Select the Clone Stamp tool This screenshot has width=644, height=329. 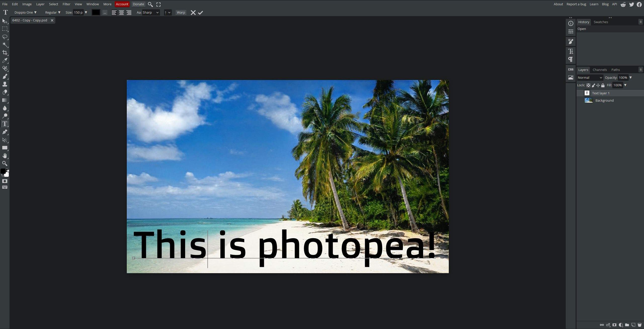click(x=5, y=84)
